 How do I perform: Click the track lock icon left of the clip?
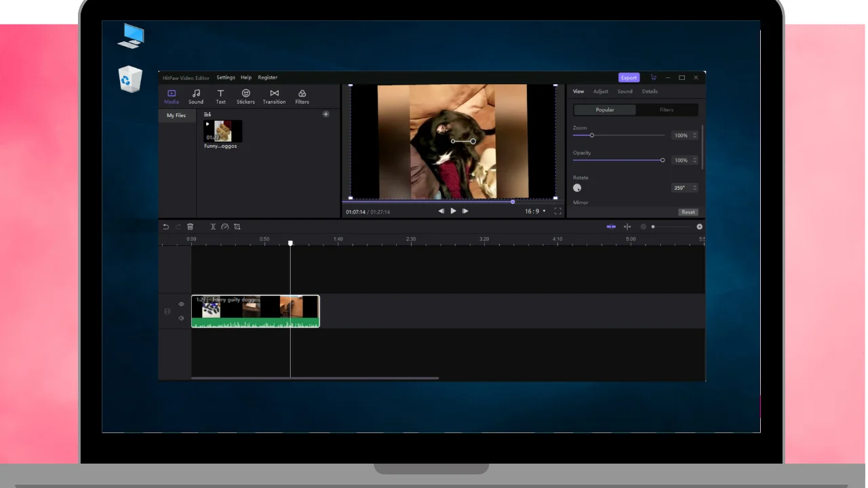167,311
